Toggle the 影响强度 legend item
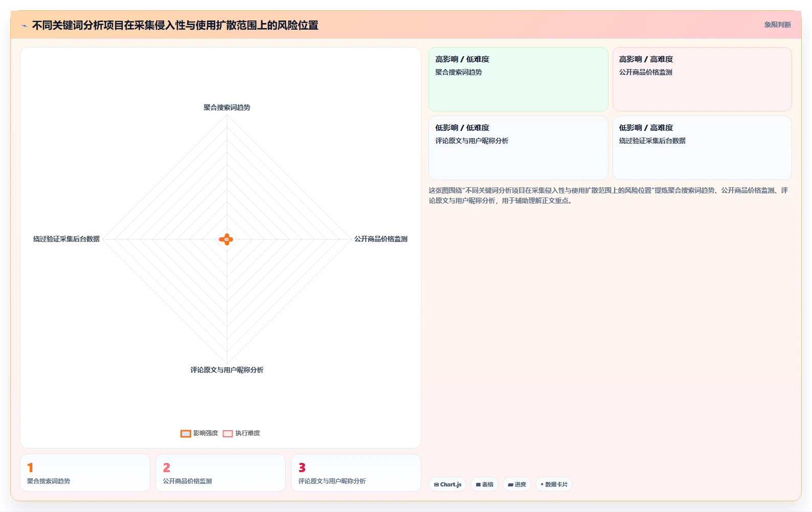Screen dimensions: 812x512 click(199, 433)
